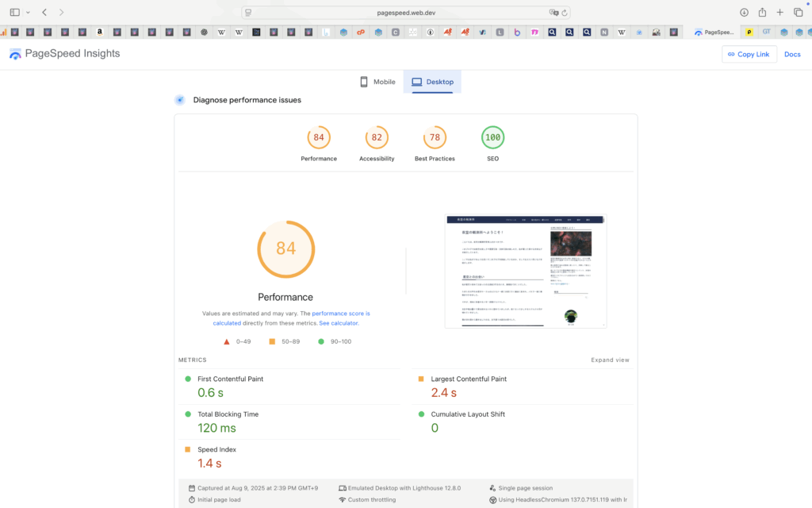Open a new tab with plus icon
This screenshot has width=812, height=508.
(780, 12)
